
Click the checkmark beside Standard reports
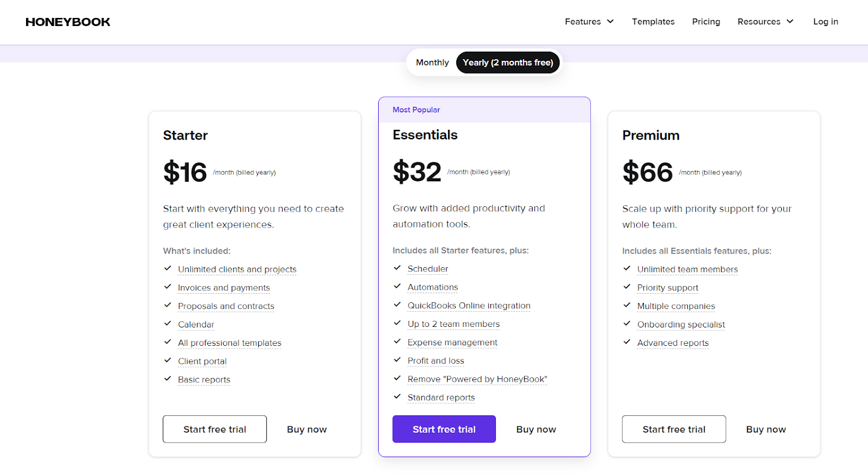tap(397, 396)
